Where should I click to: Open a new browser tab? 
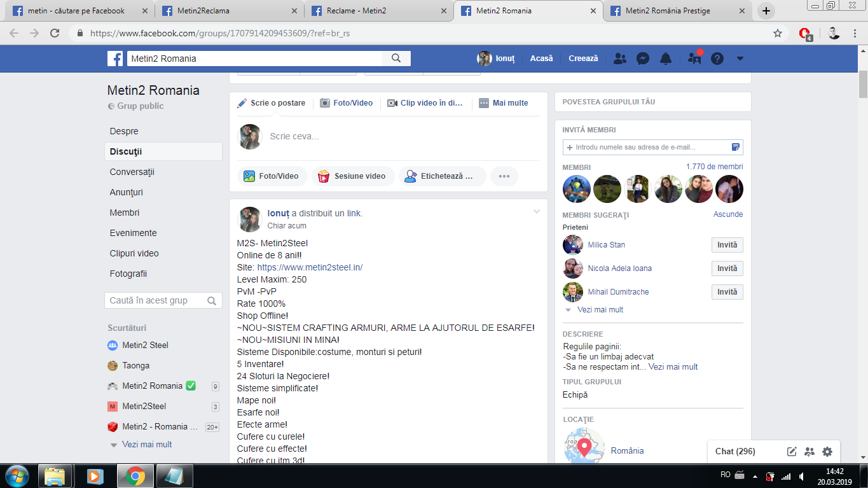coord(766,11)
